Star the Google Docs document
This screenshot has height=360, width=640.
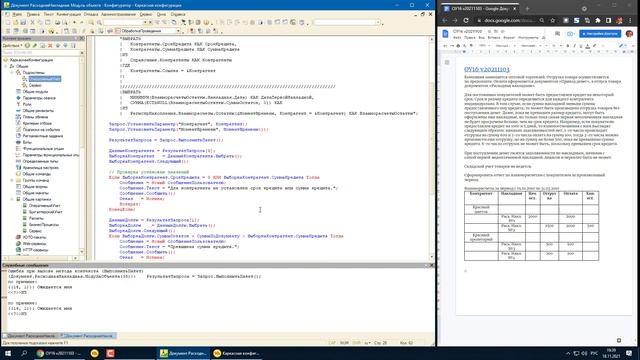489,31
